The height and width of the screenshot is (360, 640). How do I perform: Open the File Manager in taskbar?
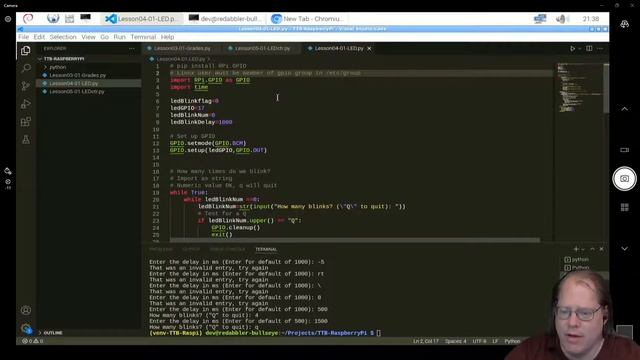[x=69, y=18]
